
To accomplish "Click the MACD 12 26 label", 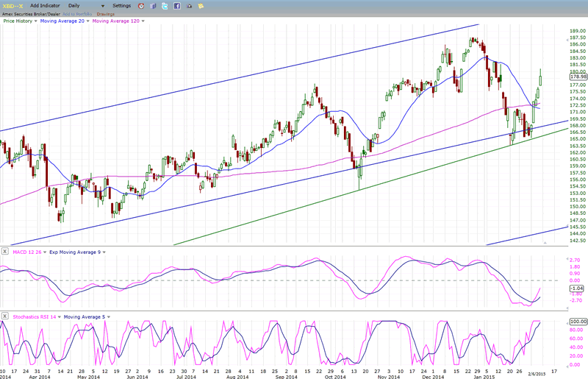I will point(27,252).
